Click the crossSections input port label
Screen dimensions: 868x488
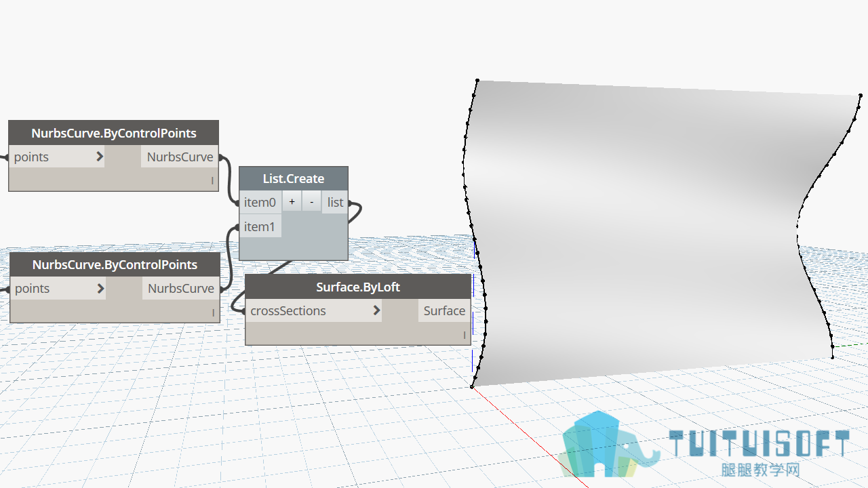click(288, 310)
